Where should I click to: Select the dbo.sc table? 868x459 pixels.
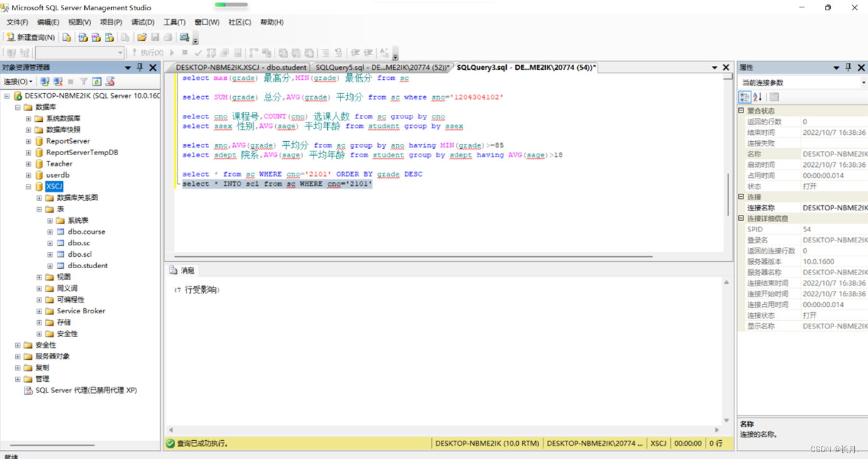(79, 243)
